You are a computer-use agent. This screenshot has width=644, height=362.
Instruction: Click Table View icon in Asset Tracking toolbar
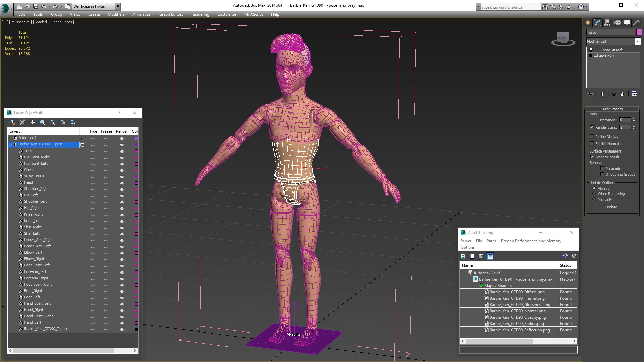tap(490, 256)
